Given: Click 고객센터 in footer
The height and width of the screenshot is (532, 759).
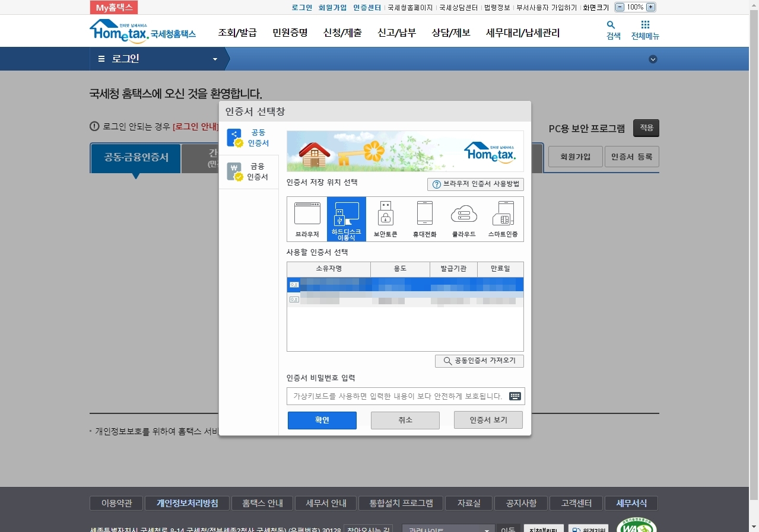Looking at the screenshot, I should [x=576, y=504].
